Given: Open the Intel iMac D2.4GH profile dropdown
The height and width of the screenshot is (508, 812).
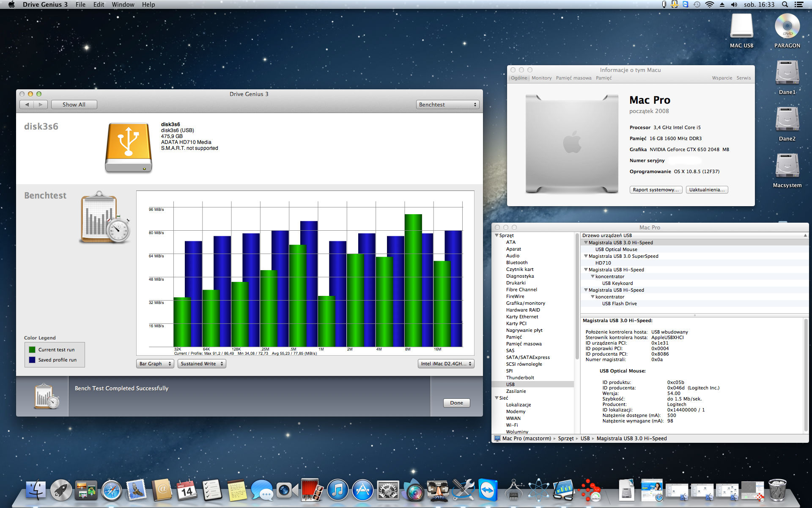Looking at the screenshot, I should click(446, 364).
